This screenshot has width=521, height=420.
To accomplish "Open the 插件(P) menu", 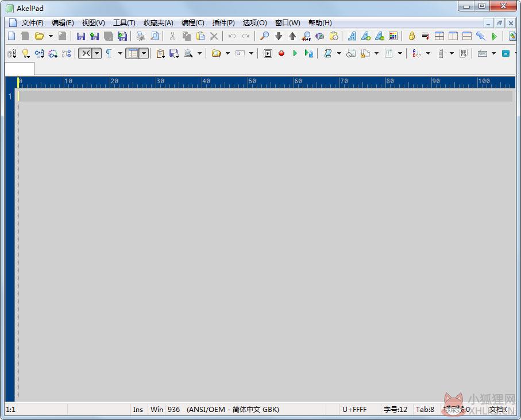I will tap(223, 22).
